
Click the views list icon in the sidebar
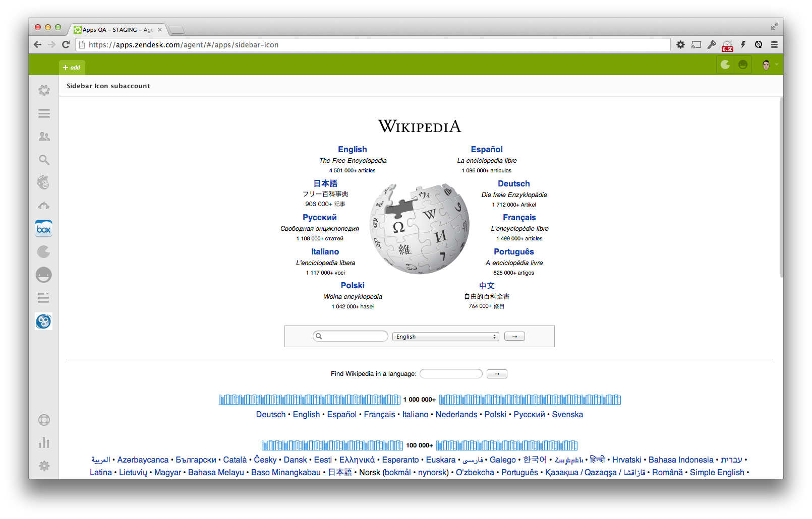click(44, 113)
